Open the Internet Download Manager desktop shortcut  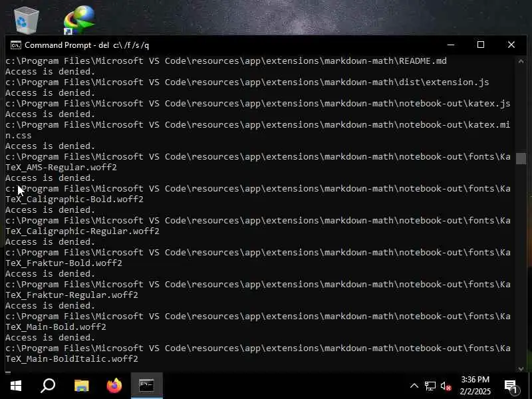tap(78, 20)
